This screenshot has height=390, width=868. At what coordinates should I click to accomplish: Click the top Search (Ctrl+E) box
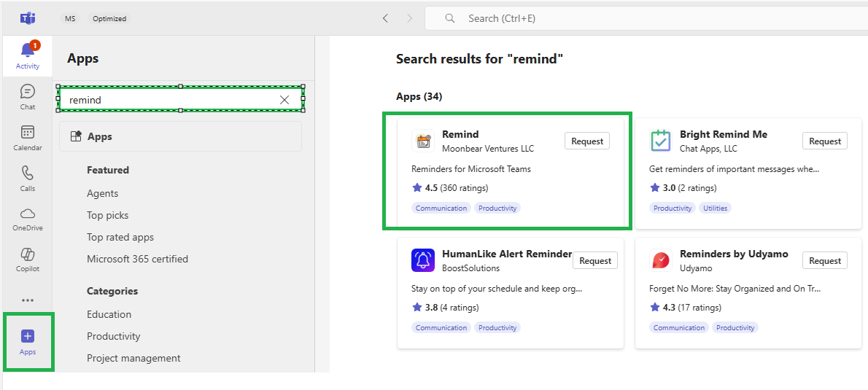pos(646,18)
